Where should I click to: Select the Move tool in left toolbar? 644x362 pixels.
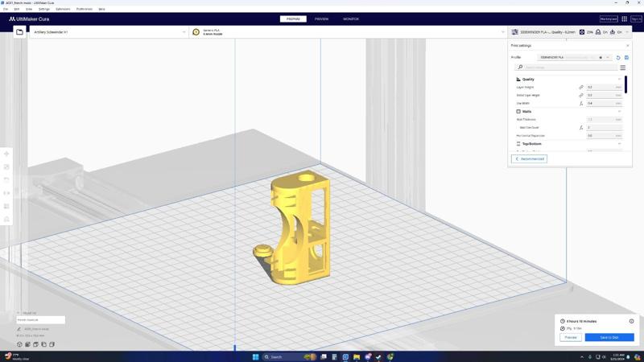coord(6,154)
